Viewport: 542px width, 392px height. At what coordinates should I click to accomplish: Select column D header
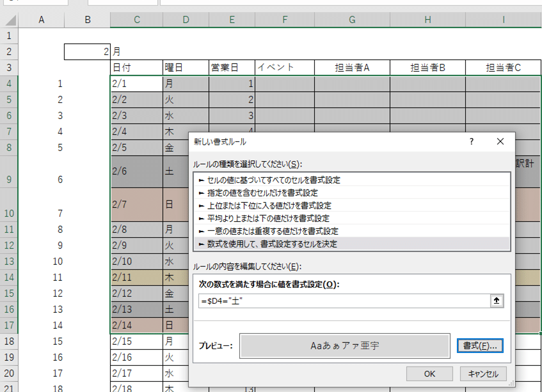click(186, 20)
